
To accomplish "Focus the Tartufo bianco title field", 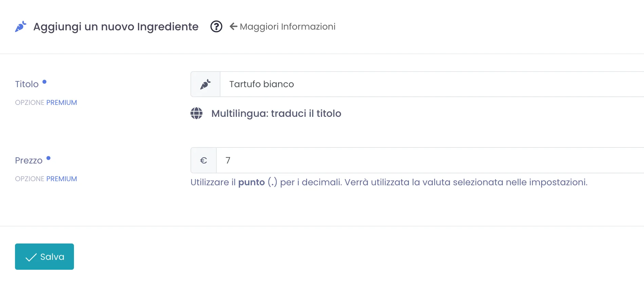I will 432,84.
